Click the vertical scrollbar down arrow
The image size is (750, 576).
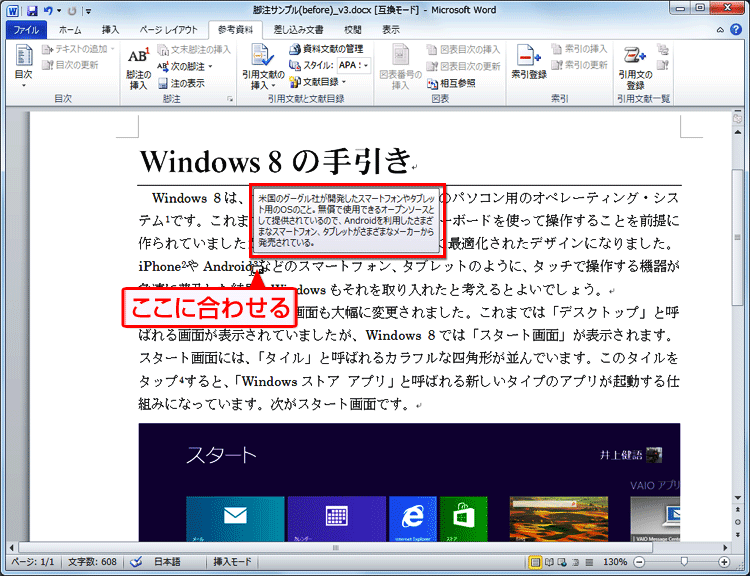(738, 498)
